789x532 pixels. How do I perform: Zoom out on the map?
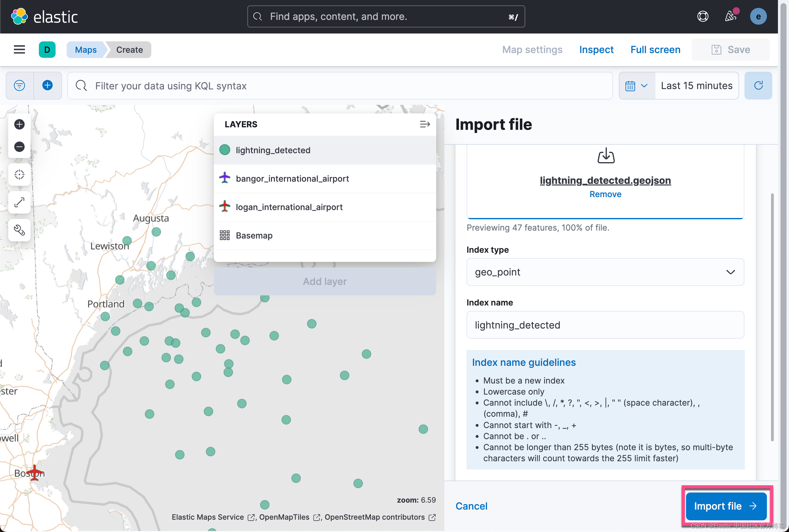point(19,147)
